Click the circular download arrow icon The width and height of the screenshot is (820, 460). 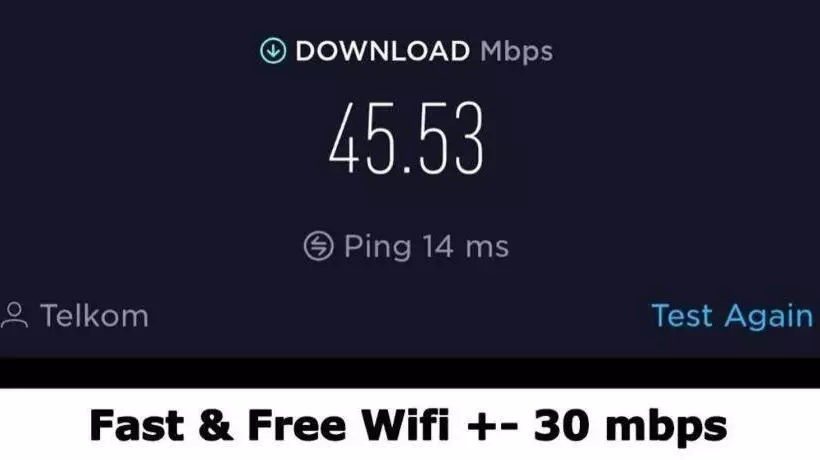(x=273, y=51)
